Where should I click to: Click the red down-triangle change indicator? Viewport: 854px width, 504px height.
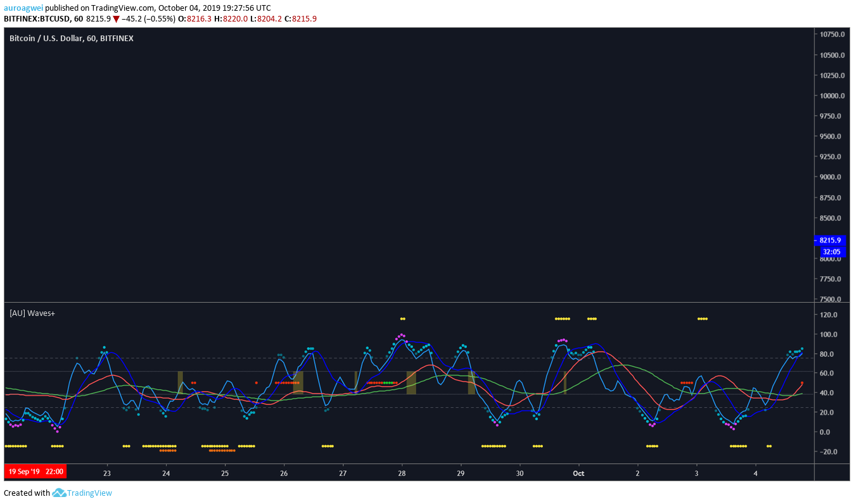point(116,19)
